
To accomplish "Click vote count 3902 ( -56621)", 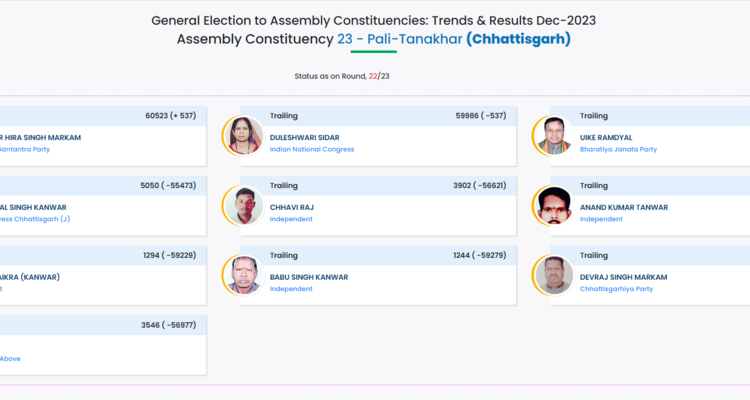I will pos(480,186).
